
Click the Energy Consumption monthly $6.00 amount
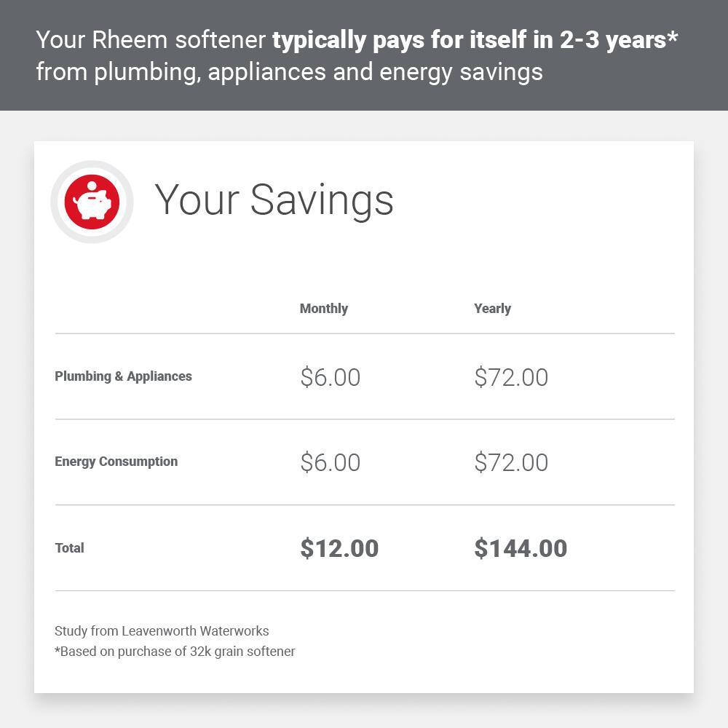[330, 462]
